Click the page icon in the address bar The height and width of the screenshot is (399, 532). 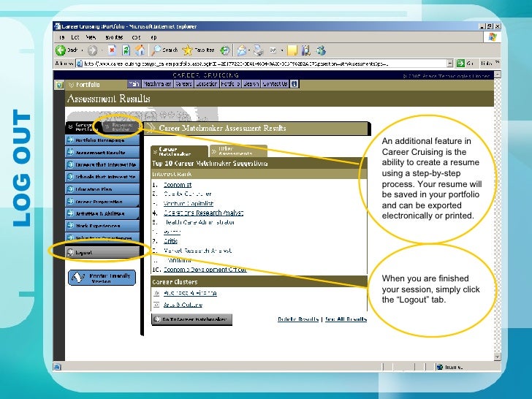79,64
